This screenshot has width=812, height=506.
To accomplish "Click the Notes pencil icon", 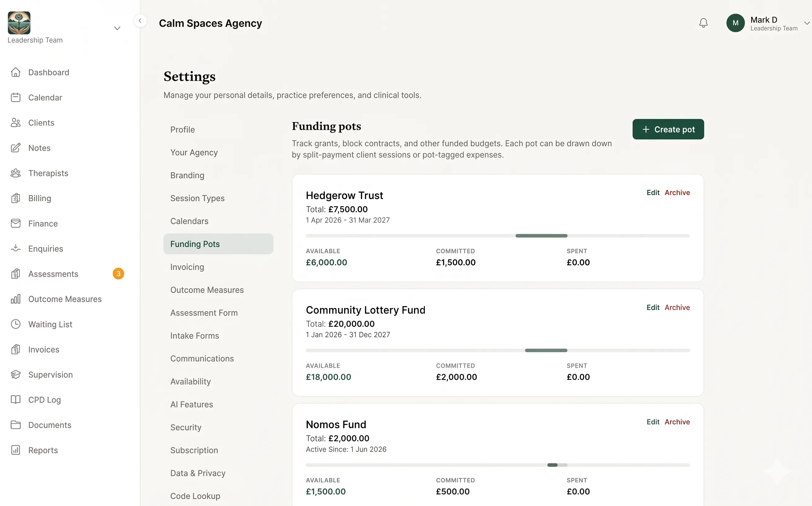I will pyautogui.click(x=15, y=148).
